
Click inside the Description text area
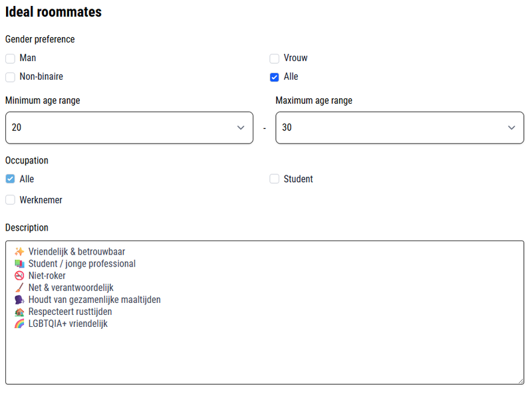(265, 313)
